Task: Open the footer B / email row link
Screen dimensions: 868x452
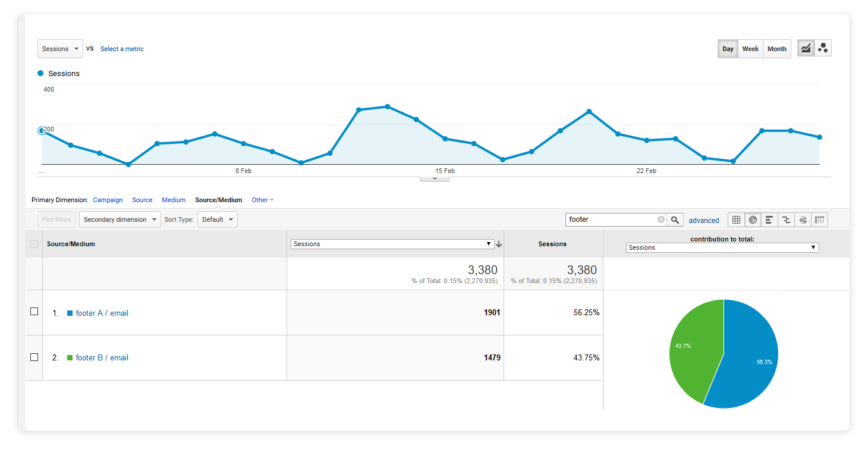Action: (102, 357)
